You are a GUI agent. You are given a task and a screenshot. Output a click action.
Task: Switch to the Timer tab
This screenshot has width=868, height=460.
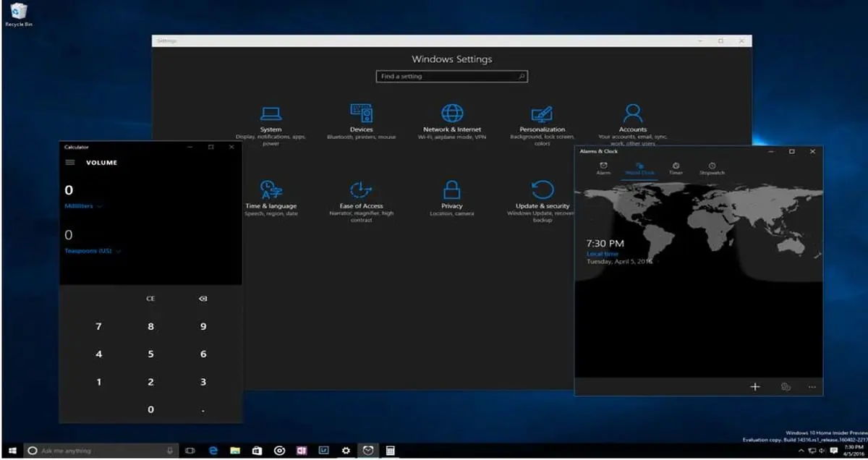coord(676,169)
